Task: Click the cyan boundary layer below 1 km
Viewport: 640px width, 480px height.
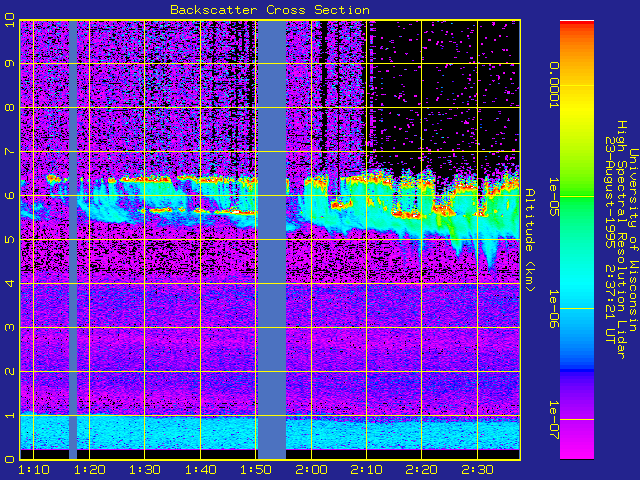Action: coord(270,433)
